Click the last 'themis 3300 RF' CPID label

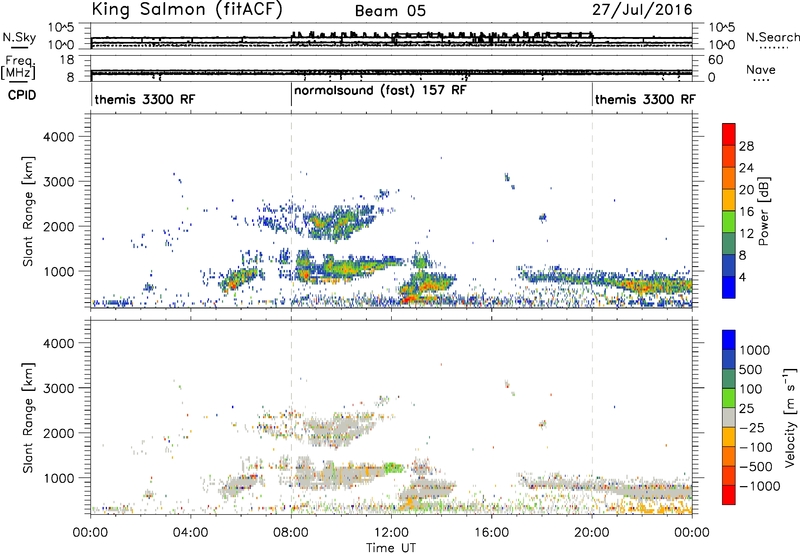click(645, 99)
